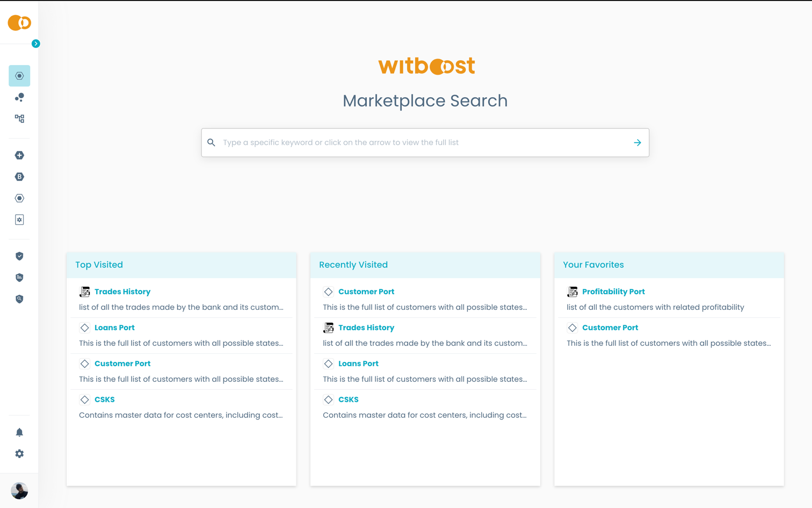Click the shield checkmark governance icon
The height and width of the screenshot is (508, 812).
point(19,256)
